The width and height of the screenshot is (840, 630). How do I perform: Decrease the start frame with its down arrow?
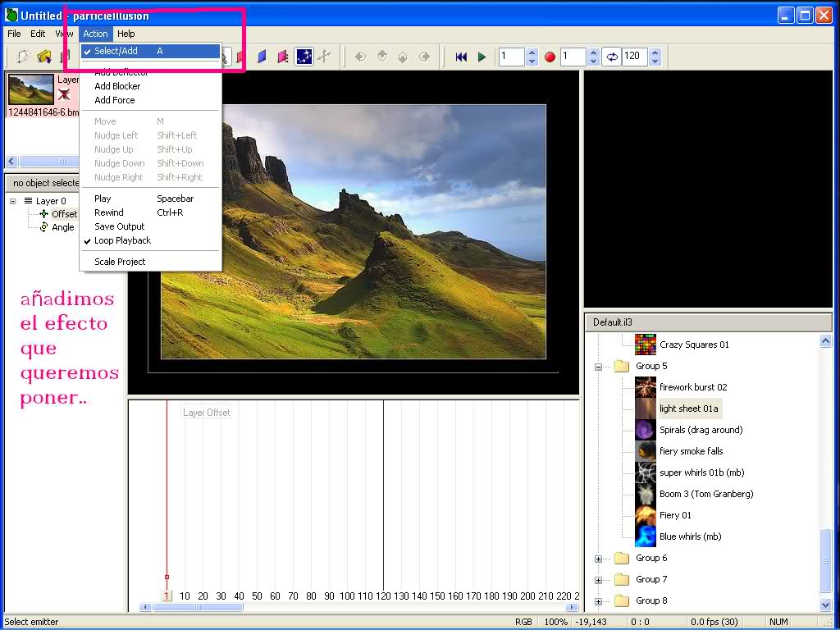(x=593, y=61)
